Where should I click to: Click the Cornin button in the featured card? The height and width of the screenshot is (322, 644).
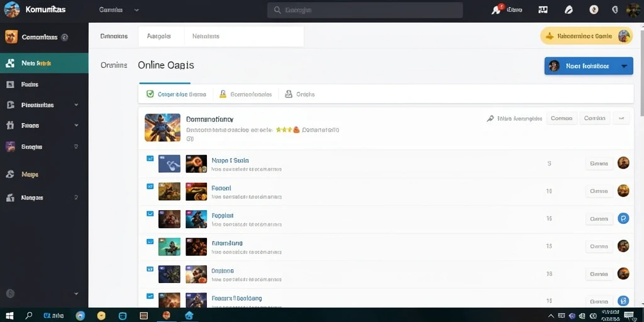(594, 118)
